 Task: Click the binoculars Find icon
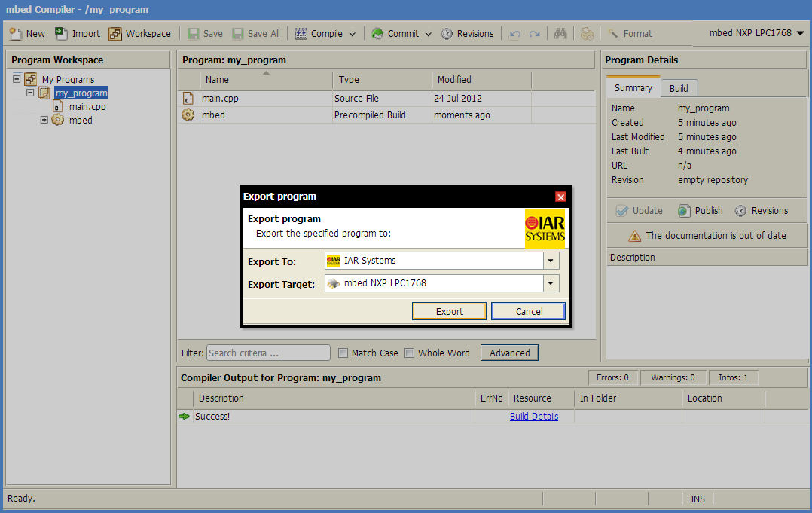pyautogui.click(x=560, y=33)
